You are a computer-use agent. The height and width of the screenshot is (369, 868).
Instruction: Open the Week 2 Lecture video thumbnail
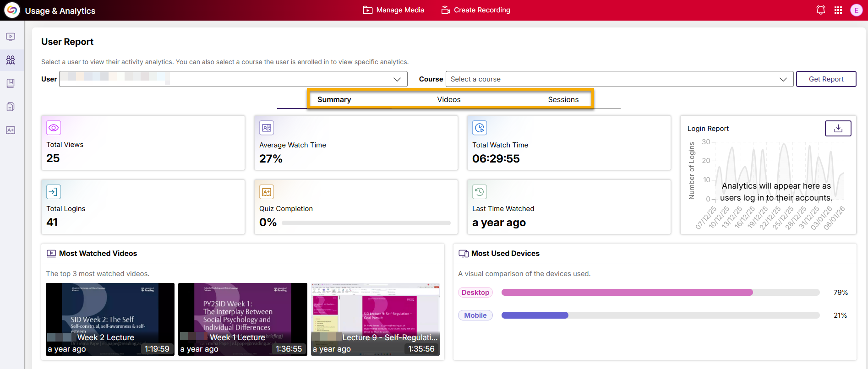[110, 319]
